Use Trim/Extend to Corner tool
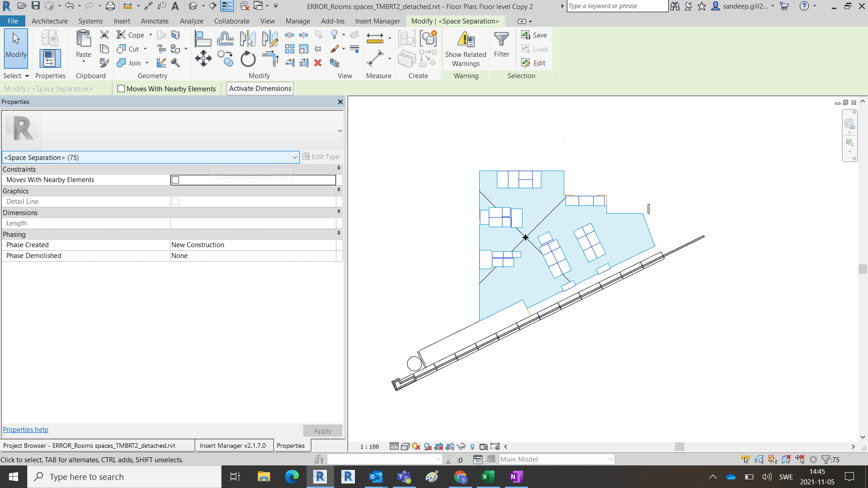This screenshot has height=488, width=868. 270,59
